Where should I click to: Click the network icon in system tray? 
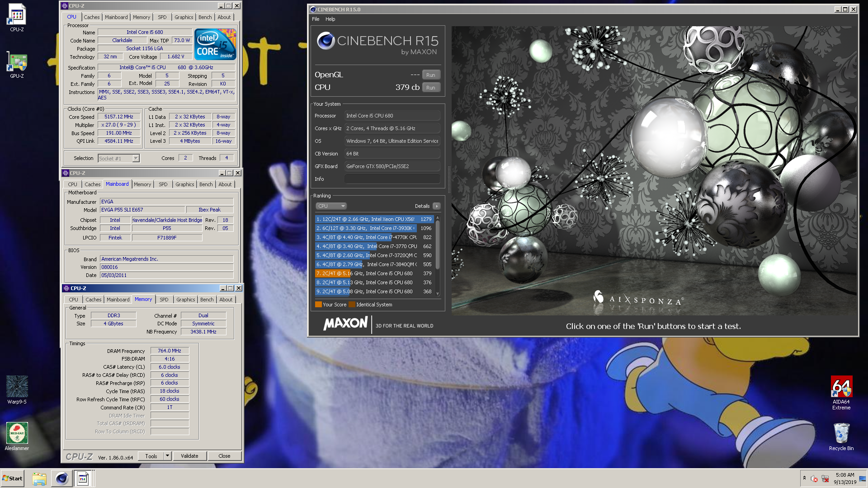(x=825, y=479)
